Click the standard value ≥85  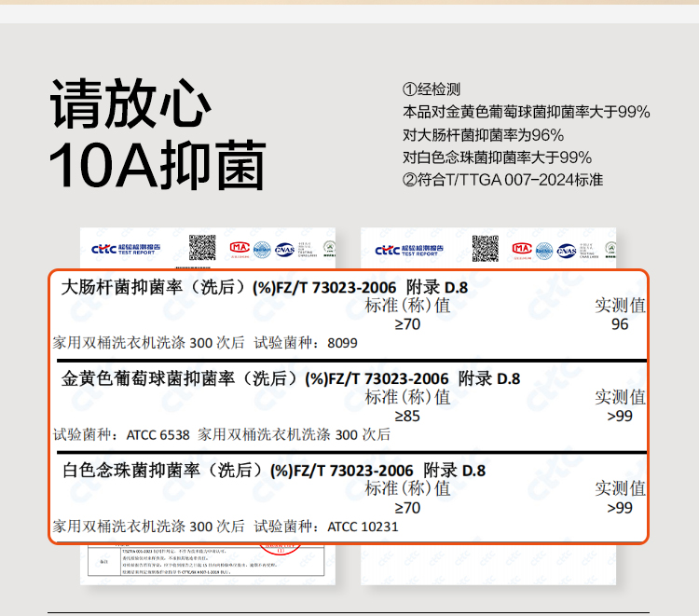(x=407, y=416)
